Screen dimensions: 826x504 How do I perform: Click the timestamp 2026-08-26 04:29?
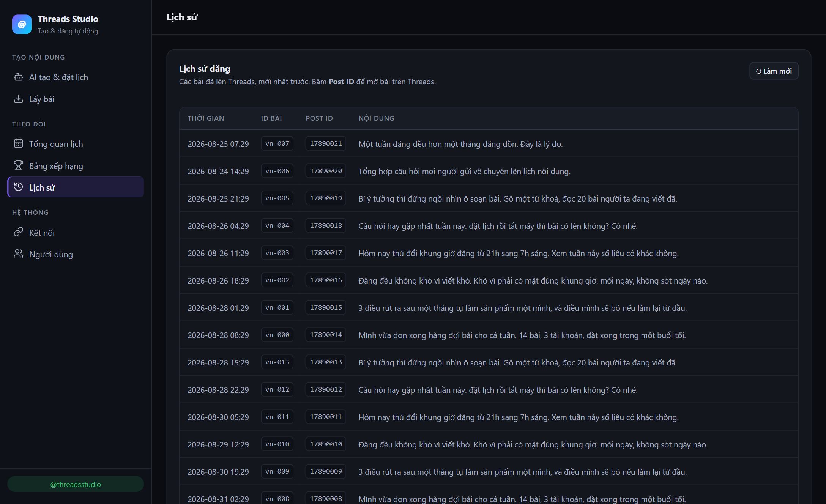(218, 226)
